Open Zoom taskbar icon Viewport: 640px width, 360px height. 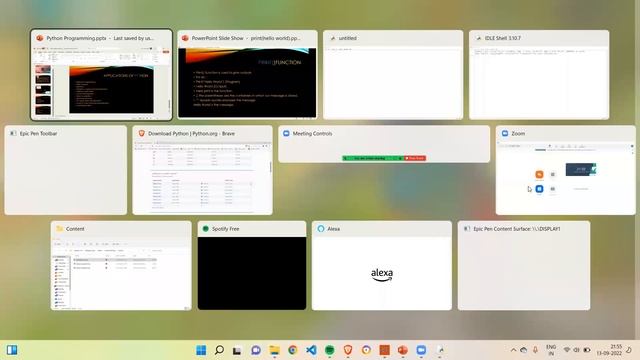click(421, 350)
